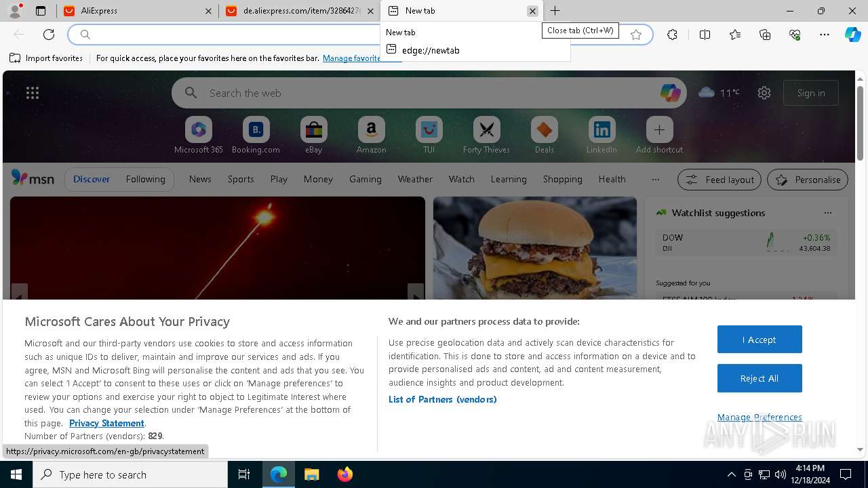Open the News category
The width and height of the screenshot is (868, 488).
coord(200,179)
